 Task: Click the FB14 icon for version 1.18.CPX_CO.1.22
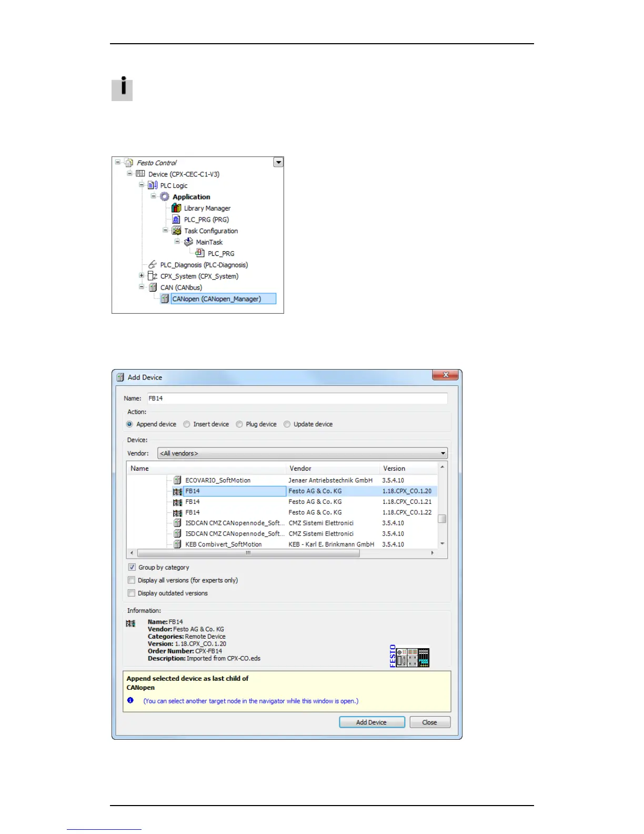178,512
